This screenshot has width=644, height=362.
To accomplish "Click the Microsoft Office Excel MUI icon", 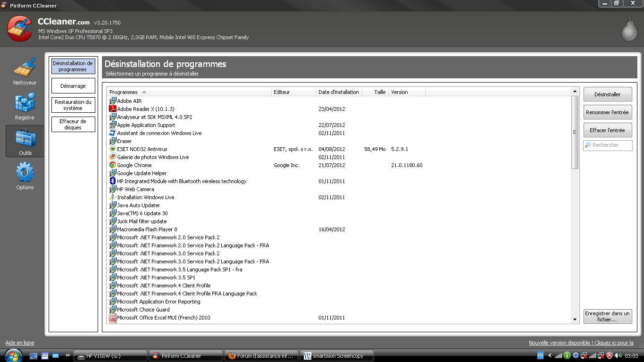I will [x=112, y=318].
